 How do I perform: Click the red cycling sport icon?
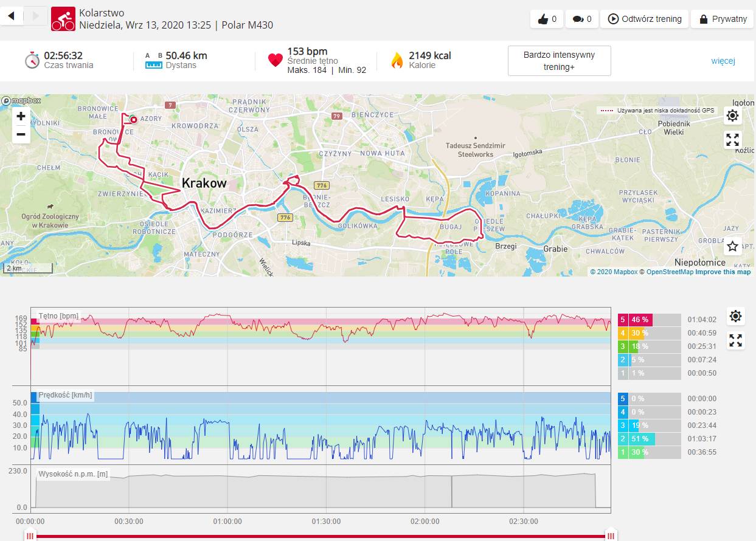coord(63,19)
